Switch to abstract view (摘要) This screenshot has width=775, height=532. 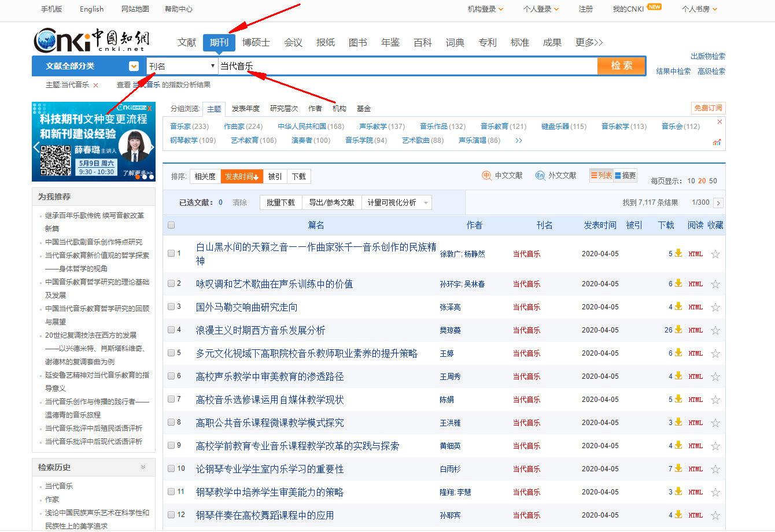tap(625, 175)
